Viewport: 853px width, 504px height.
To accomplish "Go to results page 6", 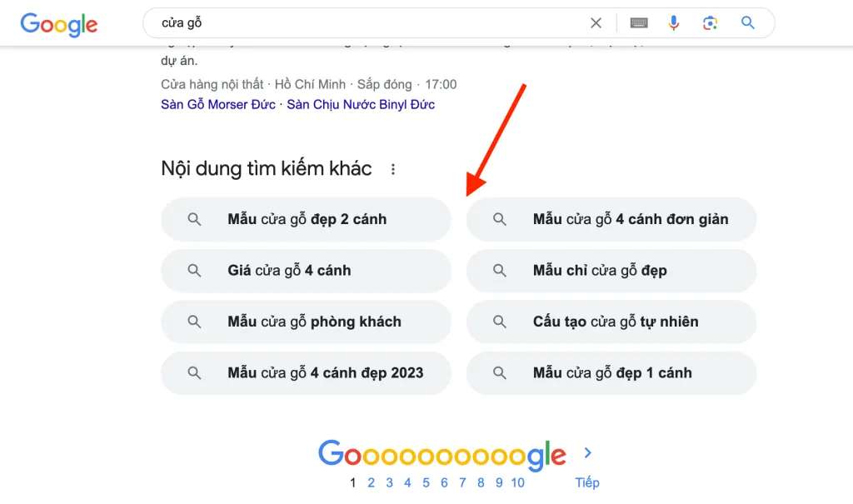I will pos(444,483).
